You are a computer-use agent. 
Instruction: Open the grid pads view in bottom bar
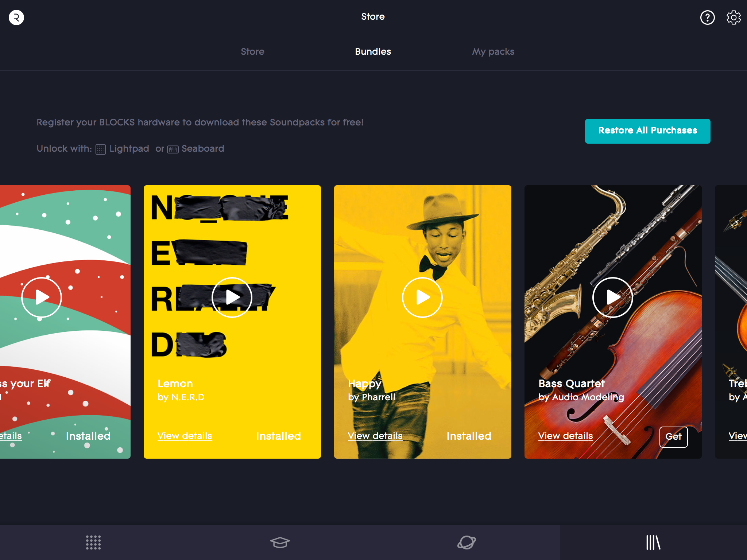(x=93, y=542)
